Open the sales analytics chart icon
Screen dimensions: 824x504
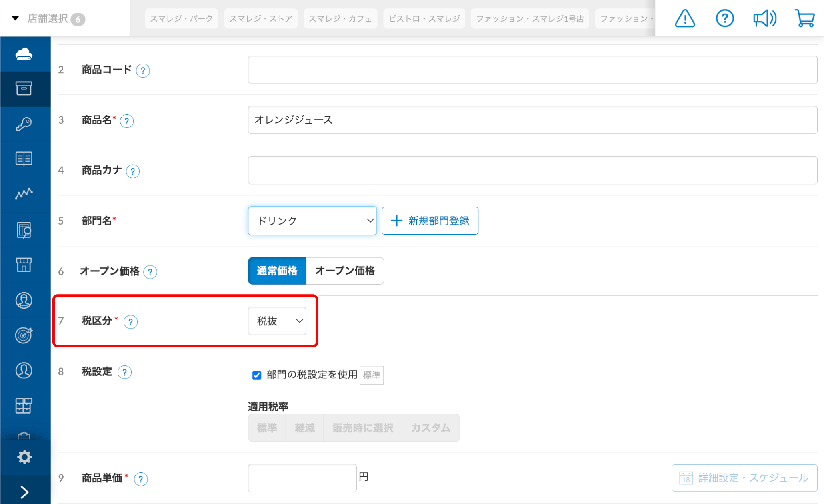coord(25,194)
